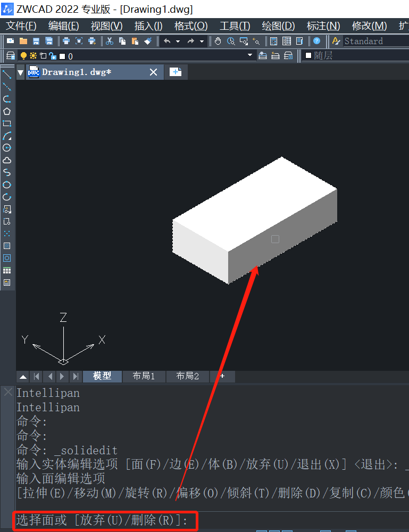409x532 pixels.
Task: Select the Rectangle drawing tool
Action: 7,123
